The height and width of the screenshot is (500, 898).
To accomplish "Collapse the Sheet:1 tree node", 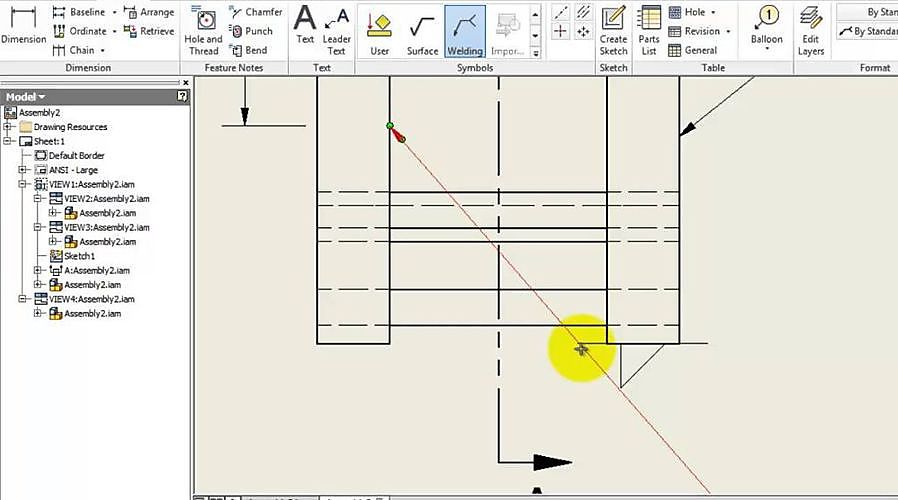I will tap(9, 142).
